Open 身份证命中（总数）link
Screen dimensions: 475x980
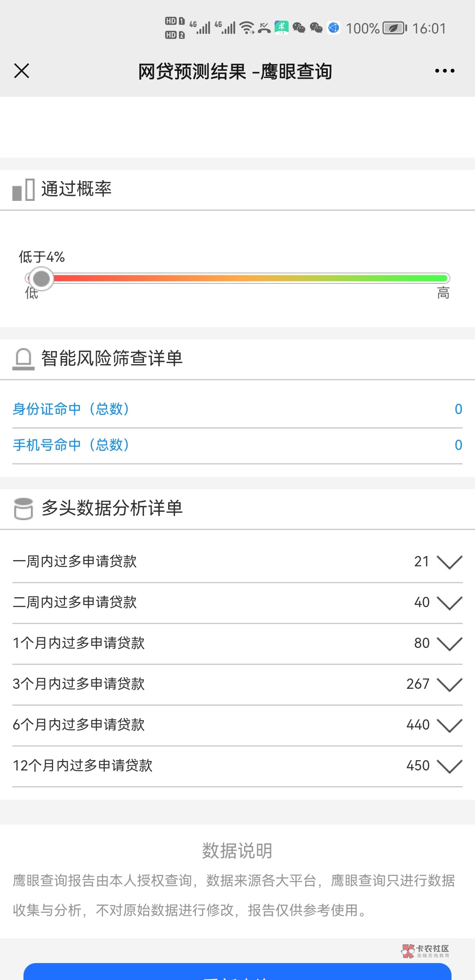pos(71,409)
